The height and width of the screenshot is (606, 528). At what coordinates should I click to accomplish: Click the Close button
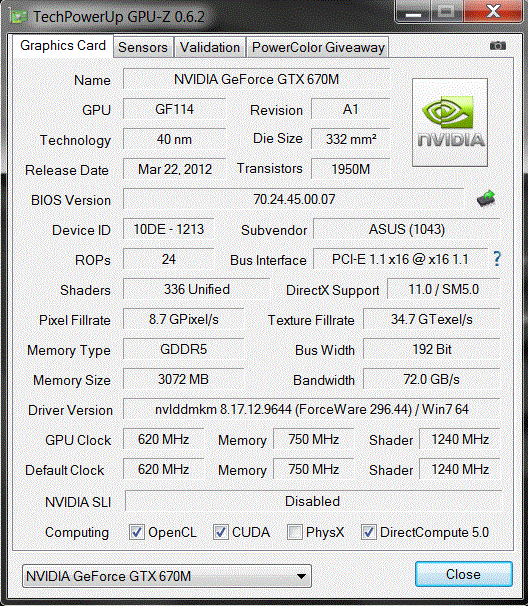pos(463,574)
